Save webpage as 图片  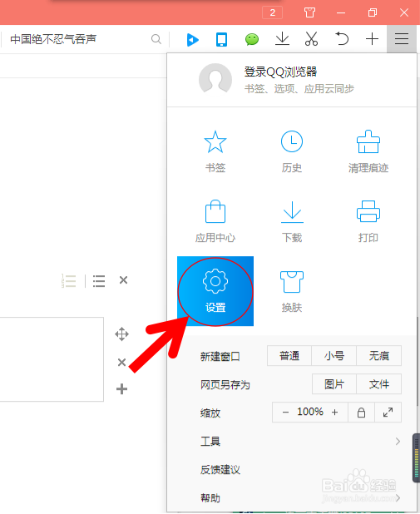(x=334, y=384)
